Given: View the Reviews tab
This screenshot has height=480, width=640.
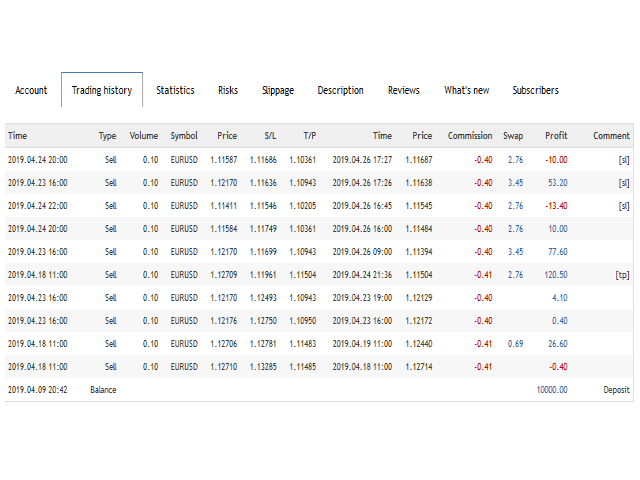Looking at the screenshot, I should (404, 90).
